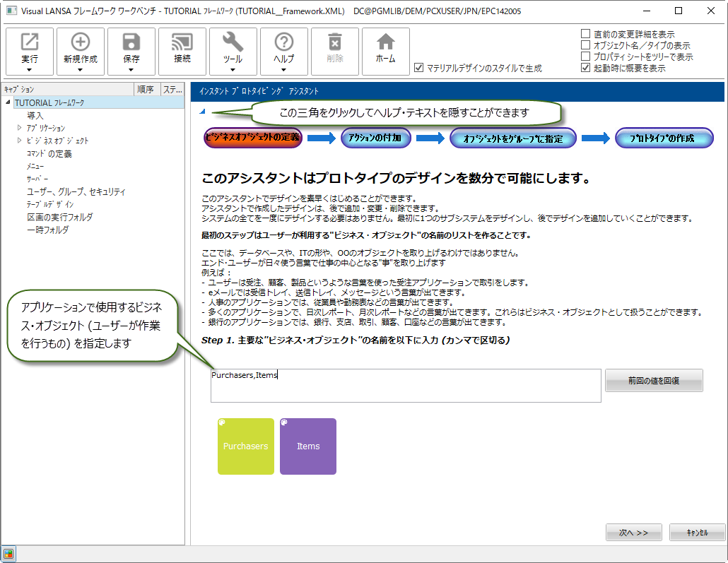Select アプリケーション in the tree
Image resolution: width=728 pixels, height=563 pixels.
[45, 128]
